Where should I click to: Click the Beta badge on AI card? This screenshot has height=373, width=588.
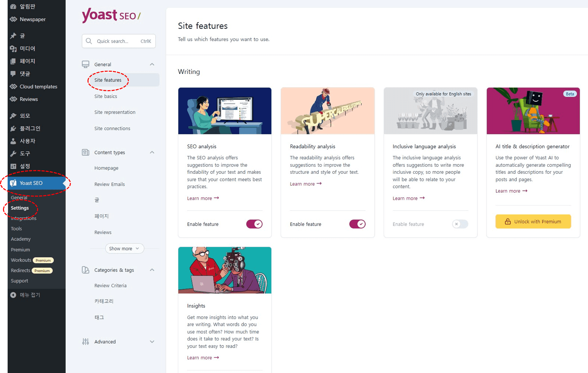point(570,94)
